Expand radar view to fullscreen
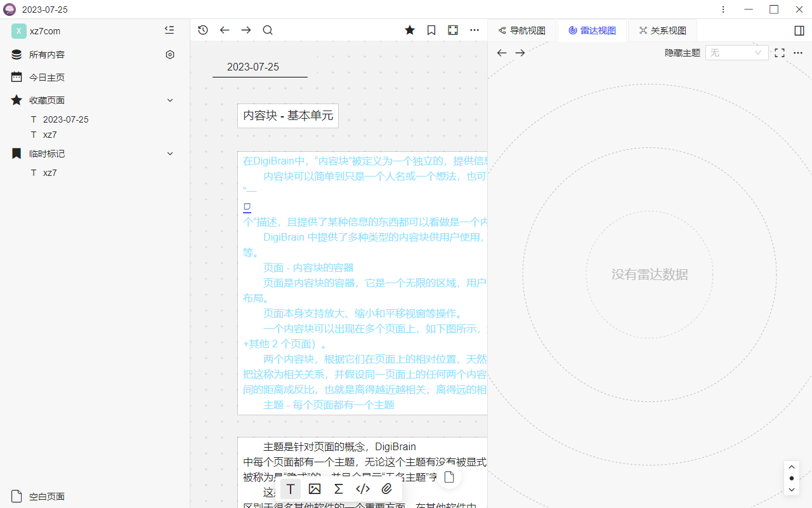Image resolution: width=812 pixels, height=508 pixels. pos(780,53)
